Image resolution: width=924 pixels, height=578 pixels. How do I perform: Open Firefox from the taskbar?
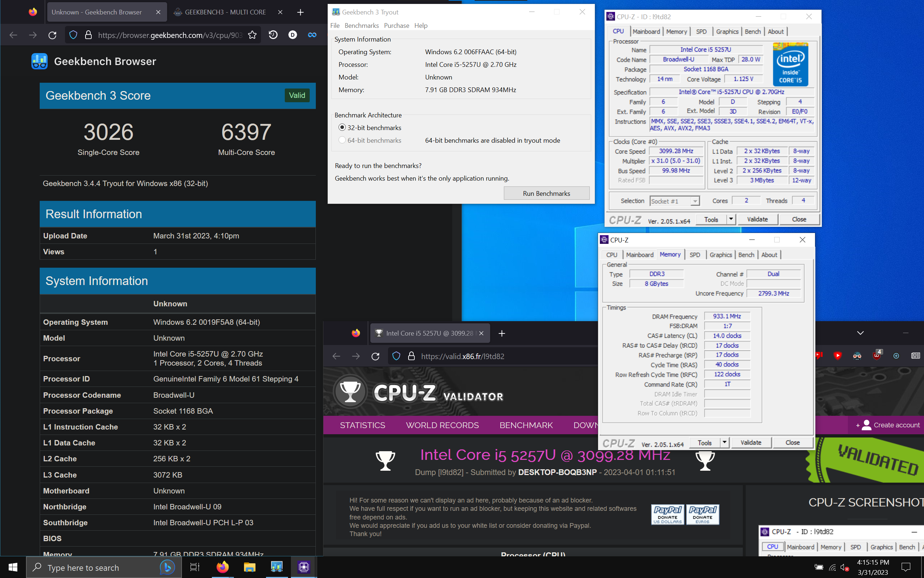pos(223,567)
